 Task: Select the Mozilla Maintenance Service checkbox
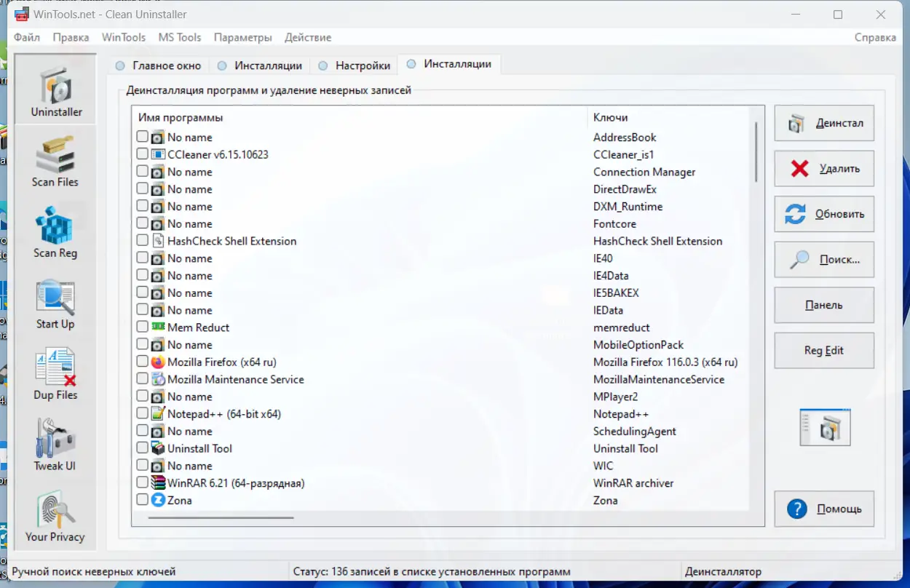[x=142, y=379]
